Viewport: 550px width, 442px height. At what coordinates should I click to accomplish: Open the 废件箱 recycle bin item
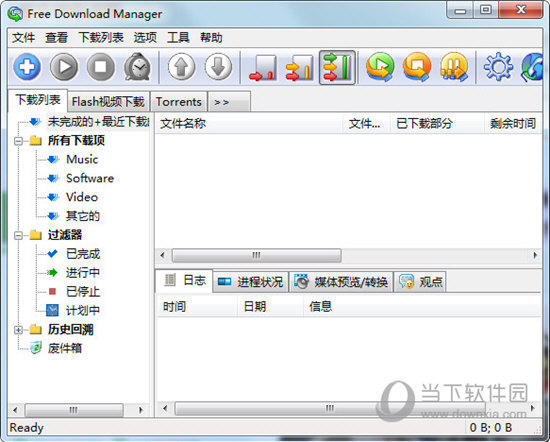65,348
